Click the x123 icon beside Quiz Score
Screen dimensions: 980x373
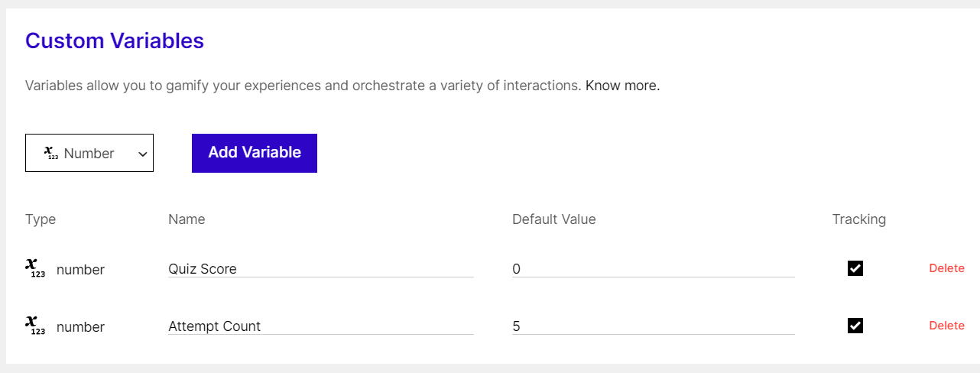click(x=35, y=268)
